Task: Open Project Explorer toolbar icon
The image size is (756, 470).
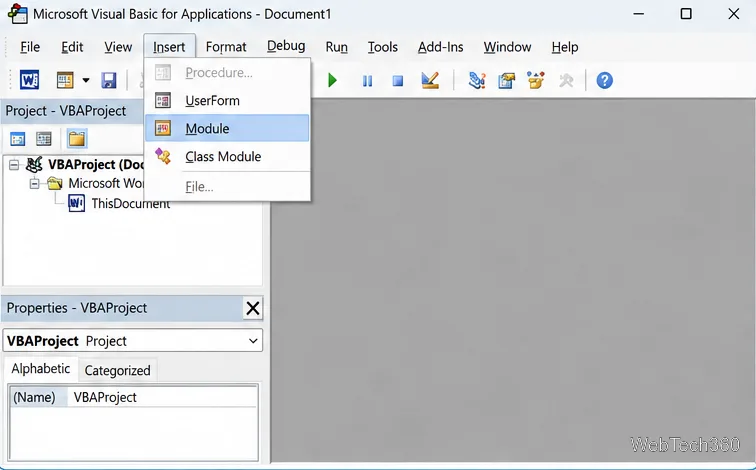Action: click(477, 80)
